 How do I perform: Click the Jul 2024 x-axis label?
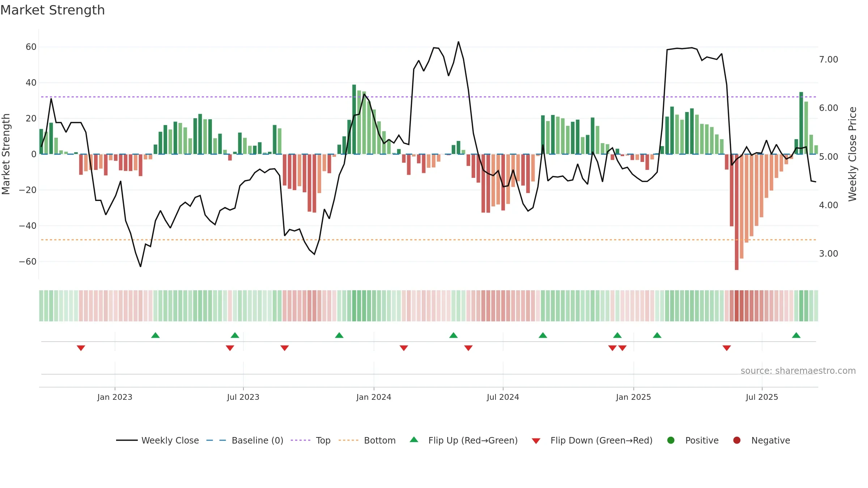tap(503, 397)
